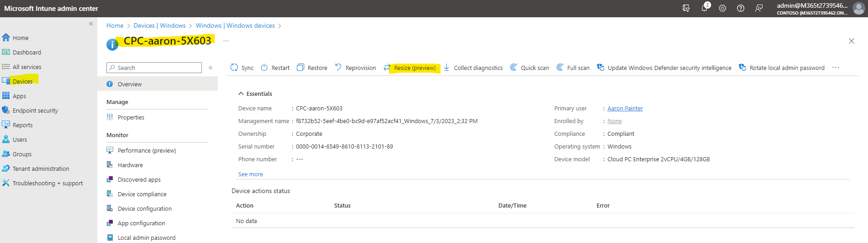
Task: Focus the device menu Search box
Action: pyautogui.click(x=154, y=68)
